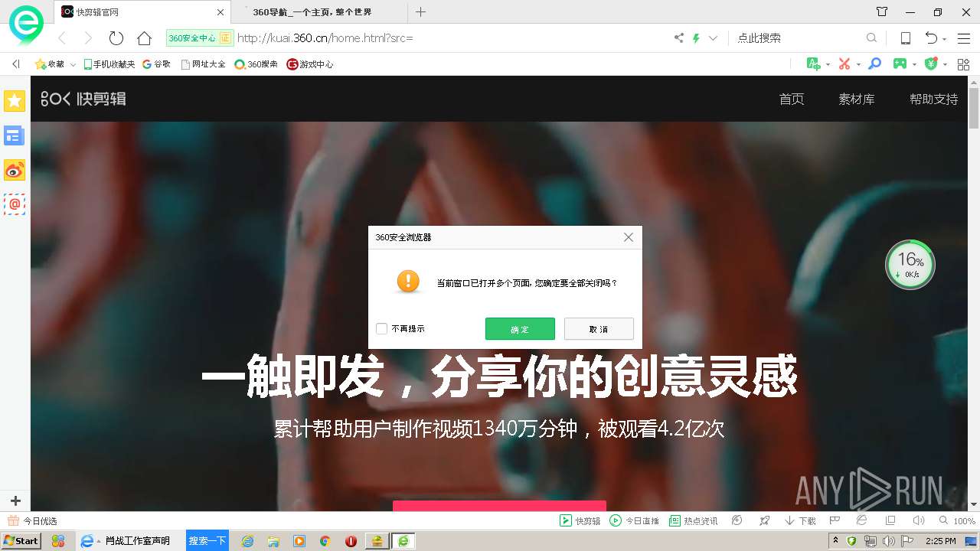Click the green gamepad extension icon
This screenshot has height=551, width=980.
point(901,64)
